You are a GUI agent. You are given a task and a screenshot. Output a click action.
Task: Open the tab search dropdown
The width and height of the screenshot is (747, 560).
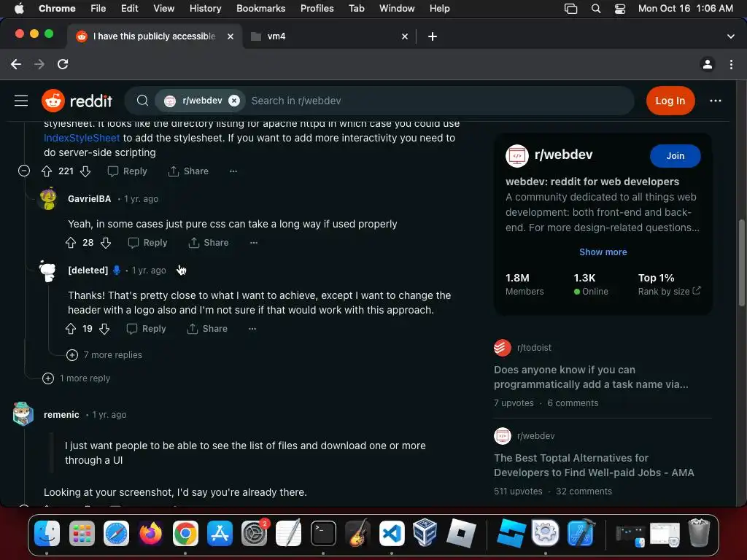coord(730,36)
